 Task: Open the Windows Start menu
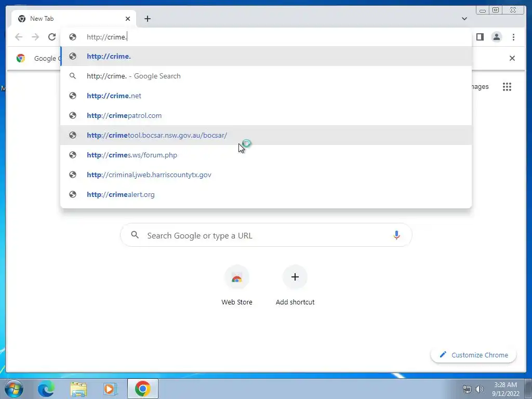click(14, 389)
